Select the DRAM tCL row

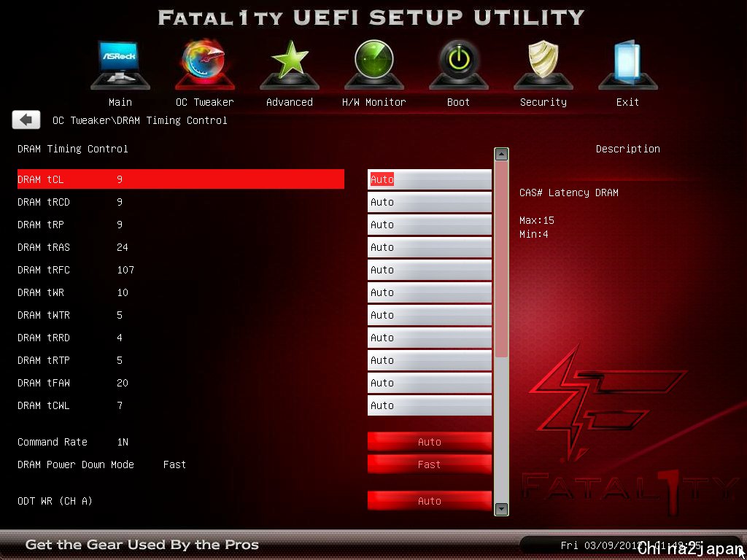(181, 179)
